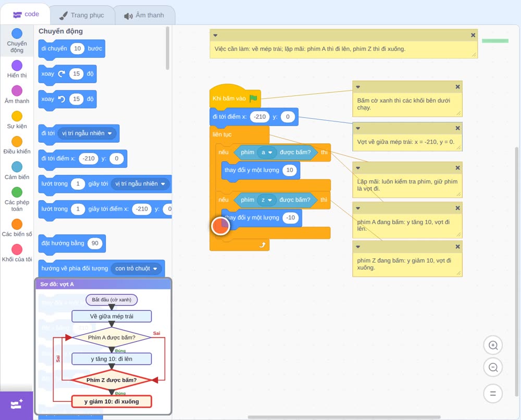The image size is (521, 420).
Task: Collapse the "Vợt về giữa mép trái" comment
Action: tap(358, 128)
